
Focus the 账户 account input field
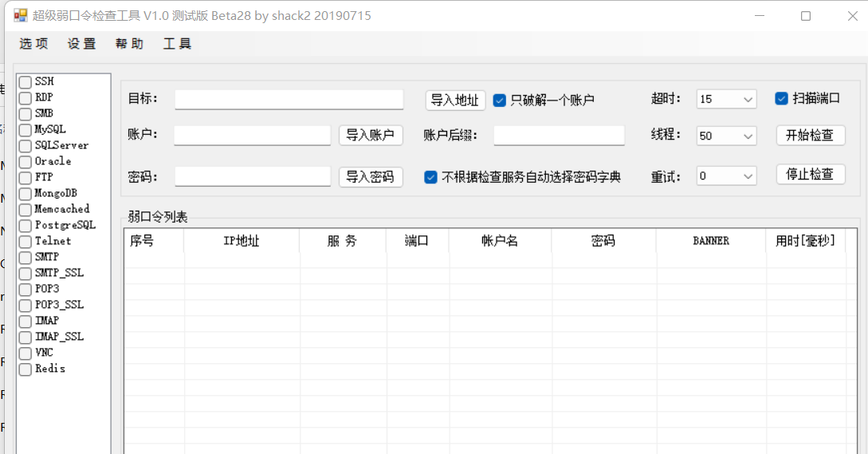[x=253, y=136]
